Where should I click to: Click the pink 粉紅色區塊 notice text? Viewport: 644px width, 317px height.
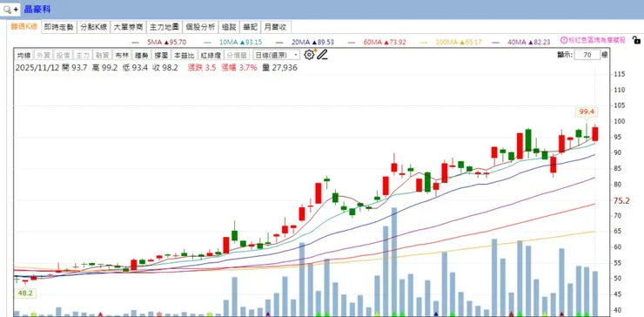pyautogui.click(x=597, y=40)
